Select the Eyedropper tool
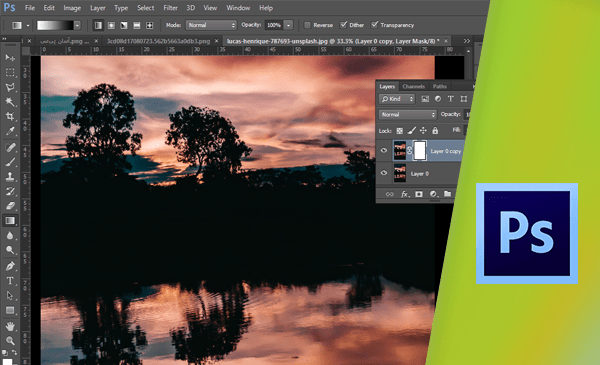This screenshot has height=365, width=600. (x=10, y=131)
